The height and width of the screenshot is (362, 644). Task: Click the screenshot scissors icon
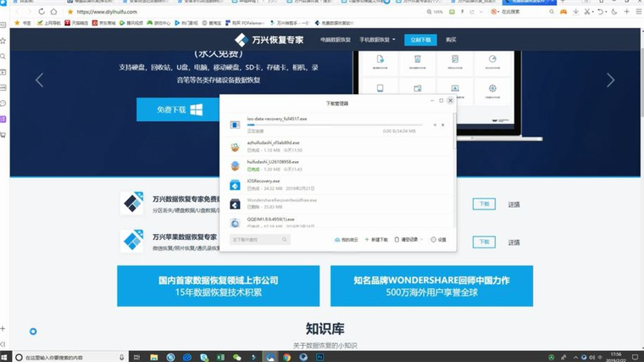click(x=587, y=12)
